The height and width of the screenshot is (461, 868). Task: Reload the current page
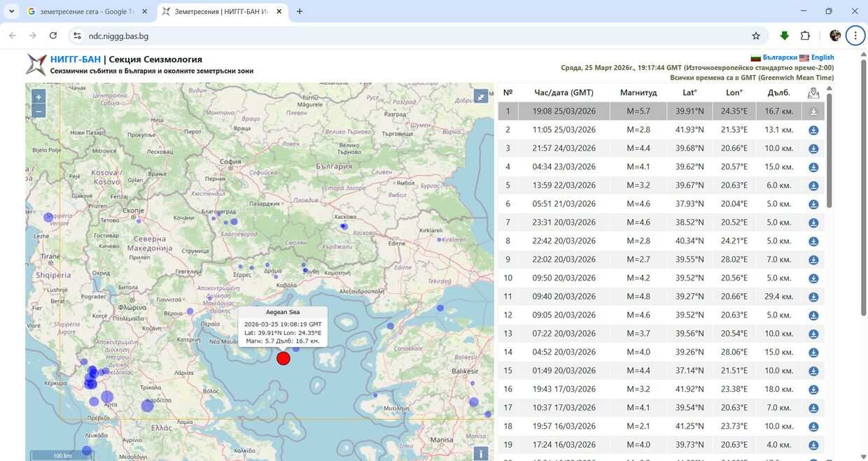[53, 36]
